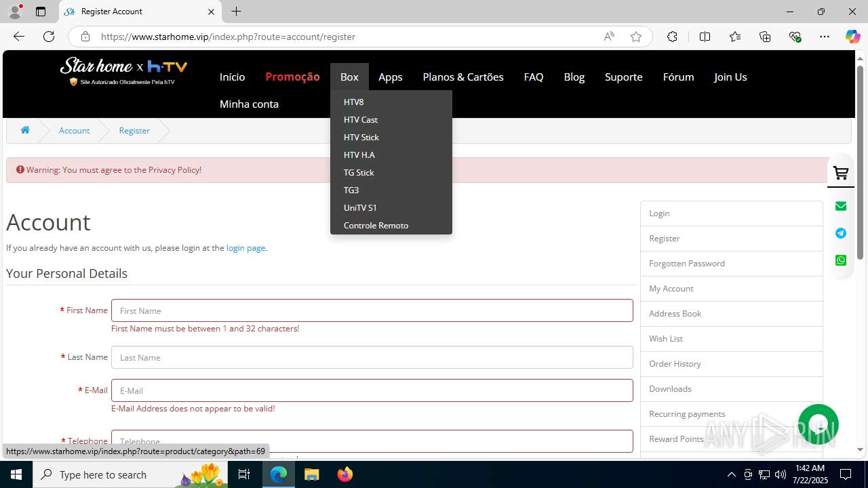Follow the login page link
The height and width of the screenshot is (488, 868).
(x=245, y=247)
